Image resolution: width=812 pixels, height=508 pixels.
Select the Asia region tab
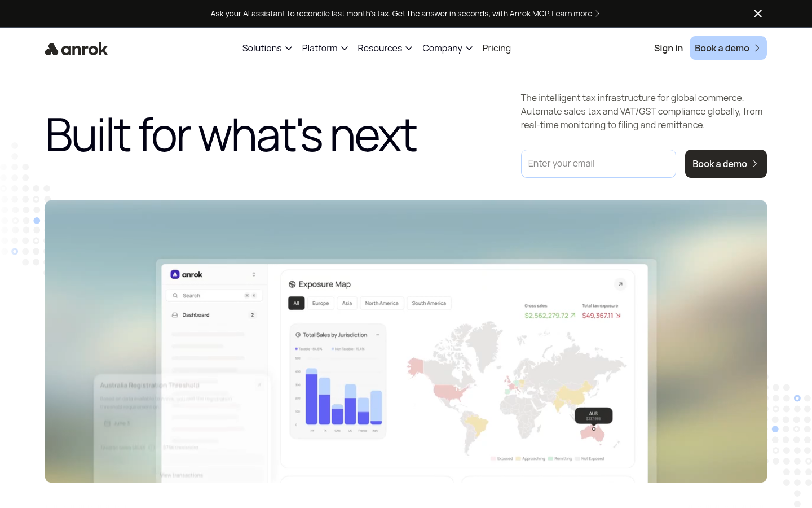347,303
